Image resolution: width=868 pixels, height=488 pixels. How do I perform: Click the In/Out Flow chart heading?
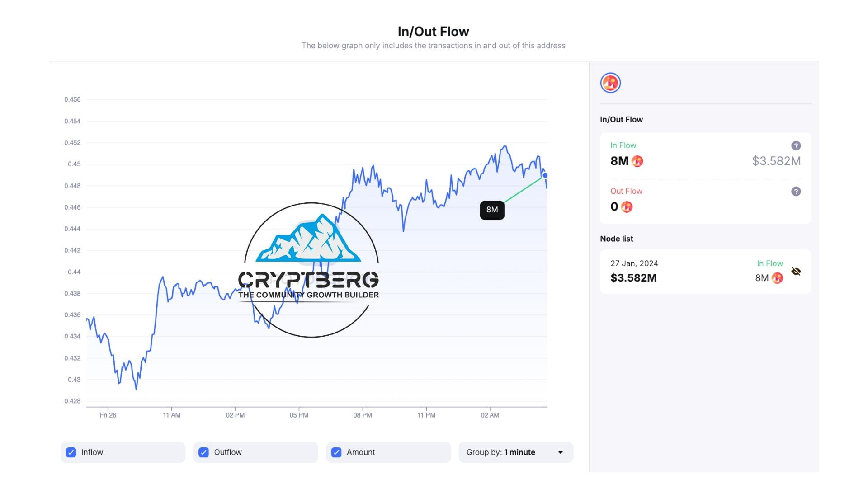[433, 32]
